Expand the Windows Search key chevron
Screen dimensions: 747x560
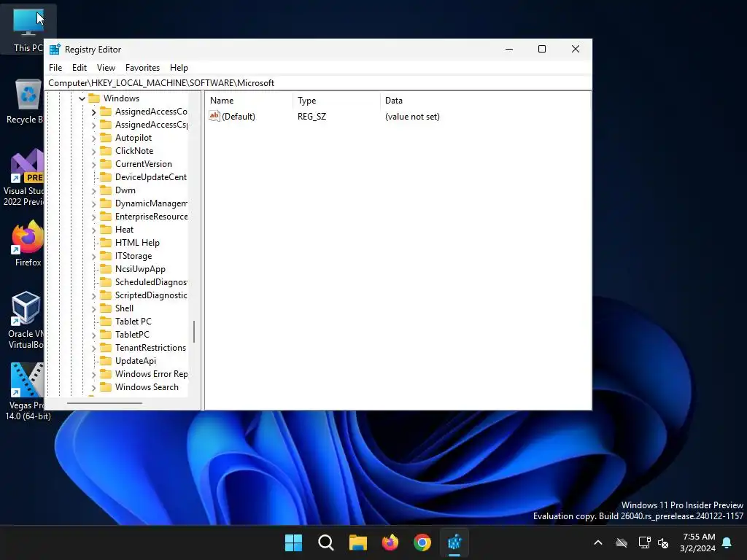93,388
